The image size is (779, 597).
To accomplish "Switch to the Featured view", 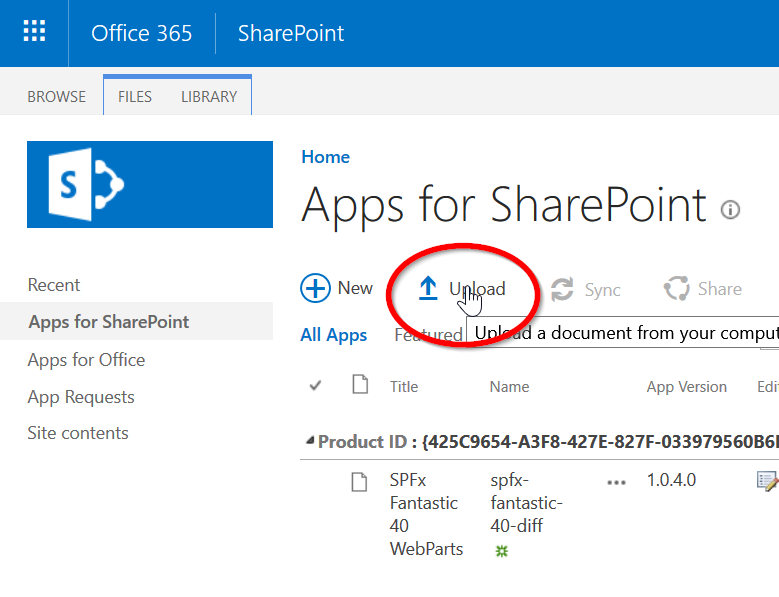I will (x=428, y=335).
